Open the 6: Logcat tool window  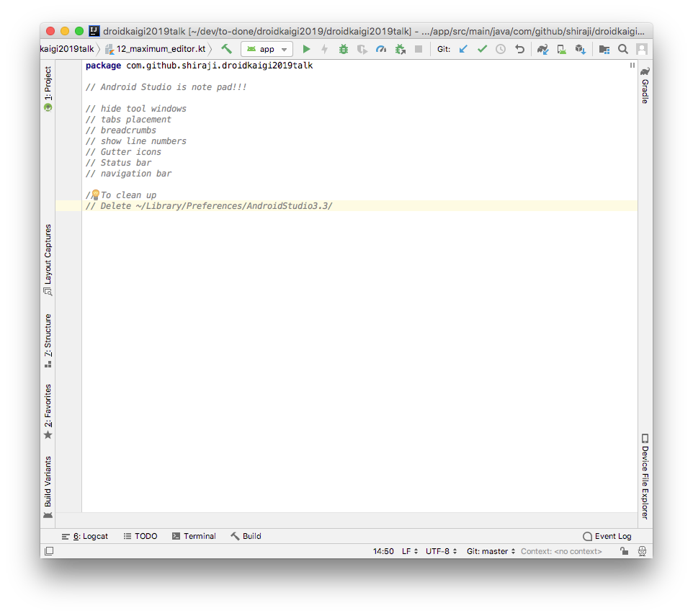coord(85,536)
